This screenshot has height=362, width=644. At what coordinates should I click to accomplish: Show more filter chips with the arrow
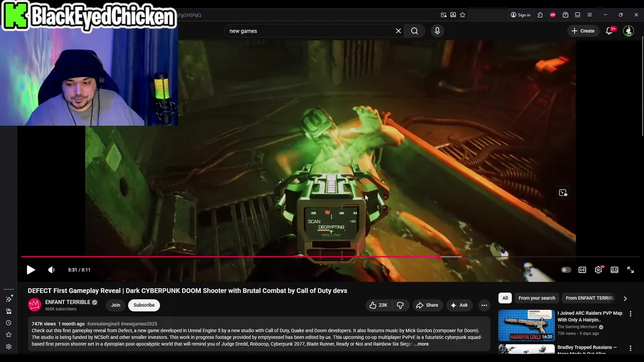625,298
